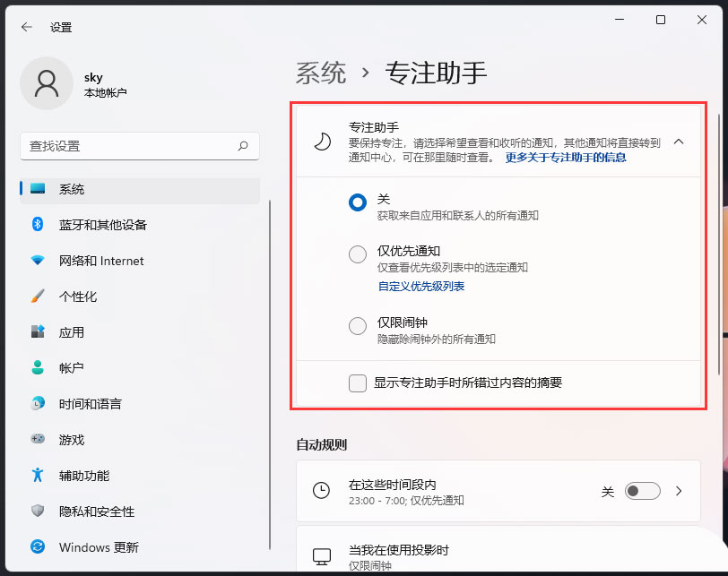
Task: Click the Windows 更新 refresh icon
Action: click(x=38, y=546)
